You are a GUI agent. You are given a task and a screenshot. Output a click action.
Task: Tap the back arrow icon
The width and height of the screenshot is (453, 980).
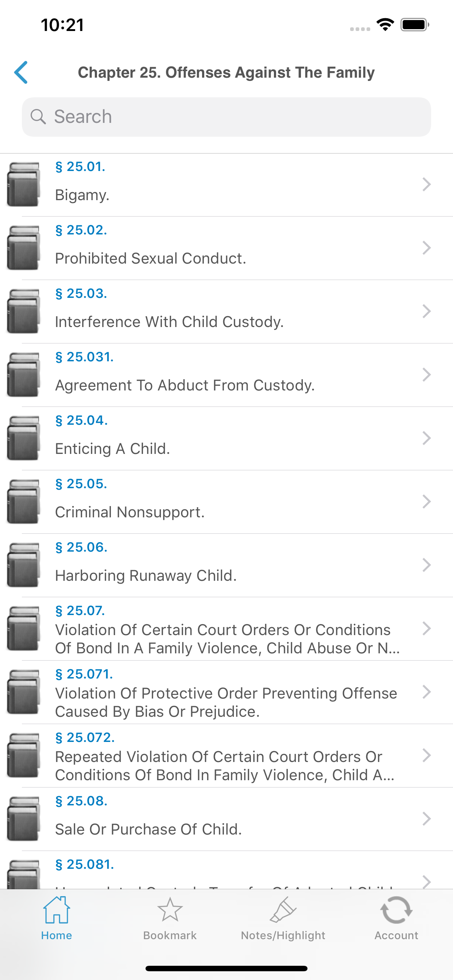tap(21, 72)
